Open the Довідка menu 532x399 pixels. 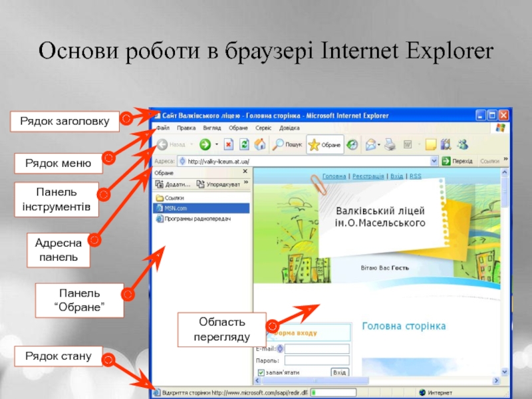[x=289, y=128]
